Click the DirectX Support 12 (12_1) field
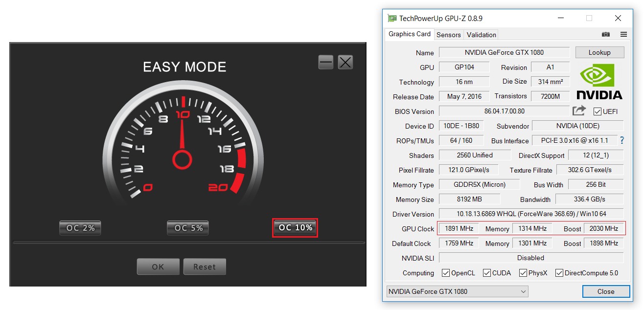The width and height of the screenshot is (644, 310). click(596, 155)
